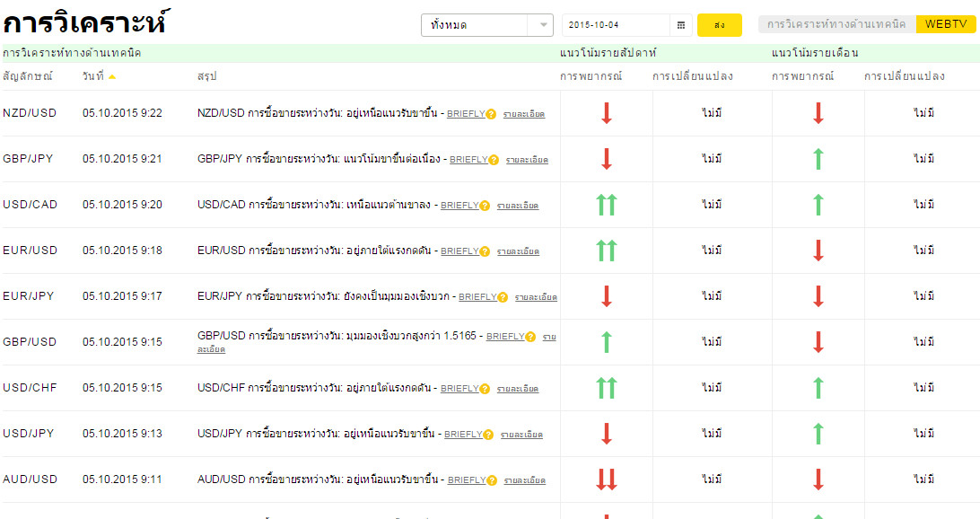The width and height of the screenshot is (980, 519).
Task: Click red down arrow for NZD/USD weekly forecast
Action: 607,114
